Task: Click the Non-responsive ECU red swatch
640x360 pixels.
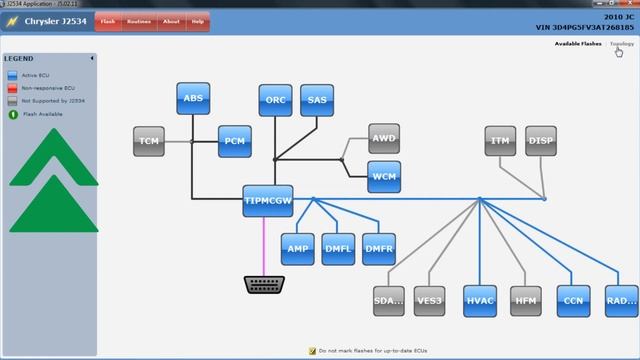Action: tap(12, 88)
